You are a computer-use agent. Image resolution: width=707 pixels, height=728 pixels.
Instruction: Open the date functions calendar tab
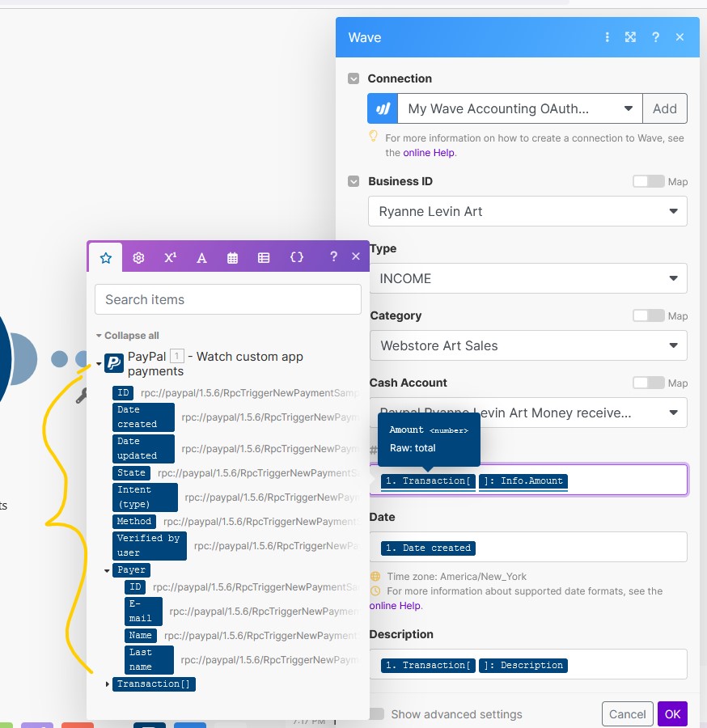pyautogui.click(x=233, y=258)
